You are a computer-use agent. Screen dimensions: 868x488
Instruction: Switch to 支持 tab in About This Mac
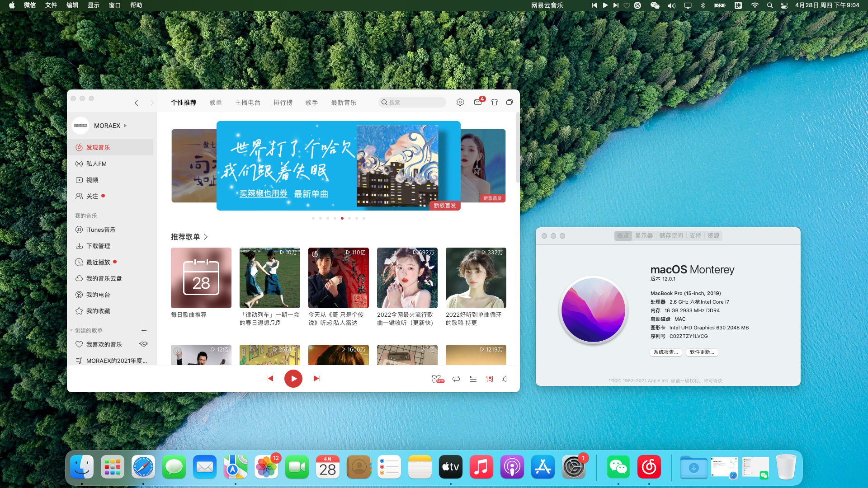pyautogui.click(x=695, y=236)
